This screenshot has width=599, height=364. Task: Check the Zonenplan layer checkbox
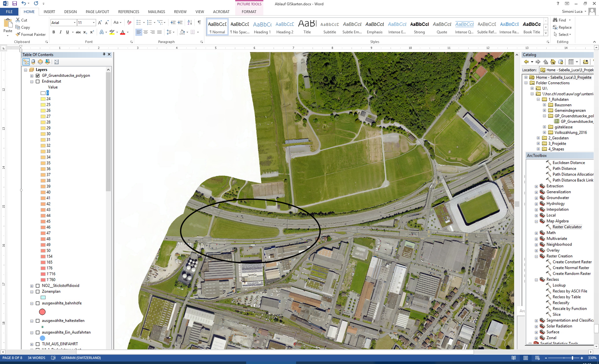click(38, 291)
